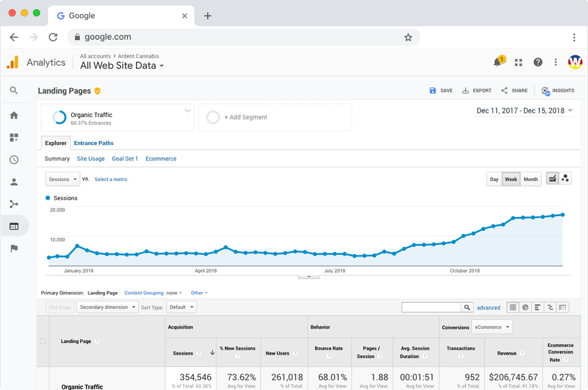
Task: Open Home in the left sidebar
Action: 14,115
